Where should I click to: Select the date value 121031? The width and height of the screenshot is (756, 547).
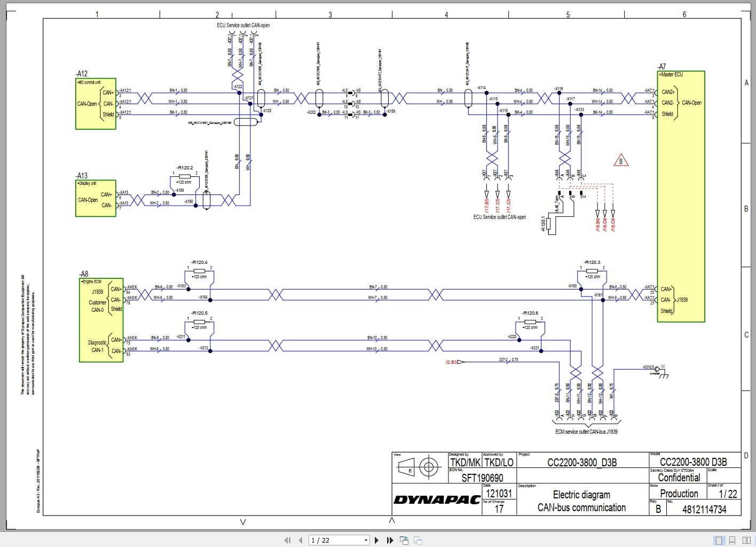(499, 494)
